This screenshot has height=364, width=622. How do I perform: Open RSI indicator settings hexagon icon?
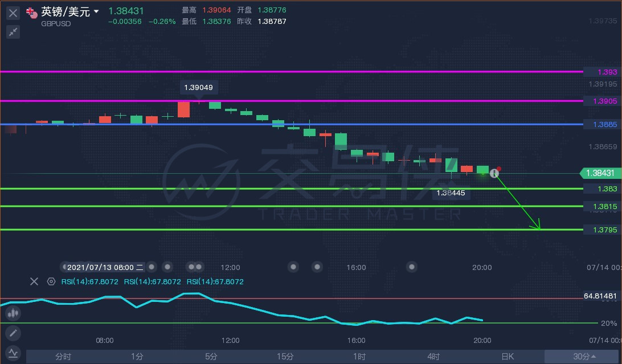[x=51, y=281]
